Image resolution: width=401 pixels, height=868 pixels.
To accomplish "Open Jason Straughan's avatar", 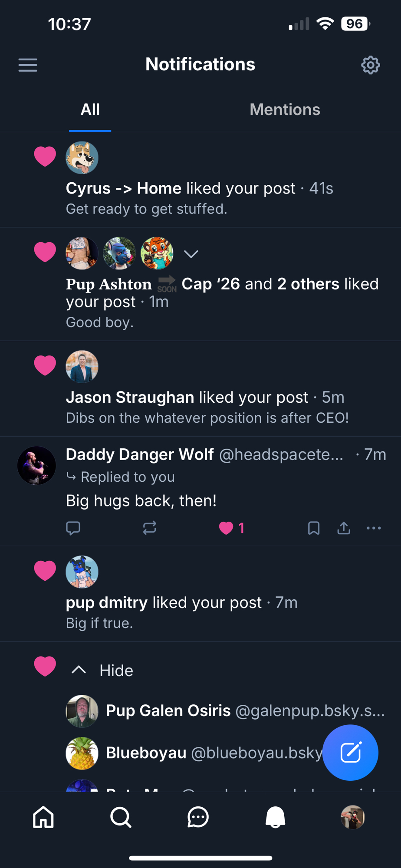I will [82, 367].
